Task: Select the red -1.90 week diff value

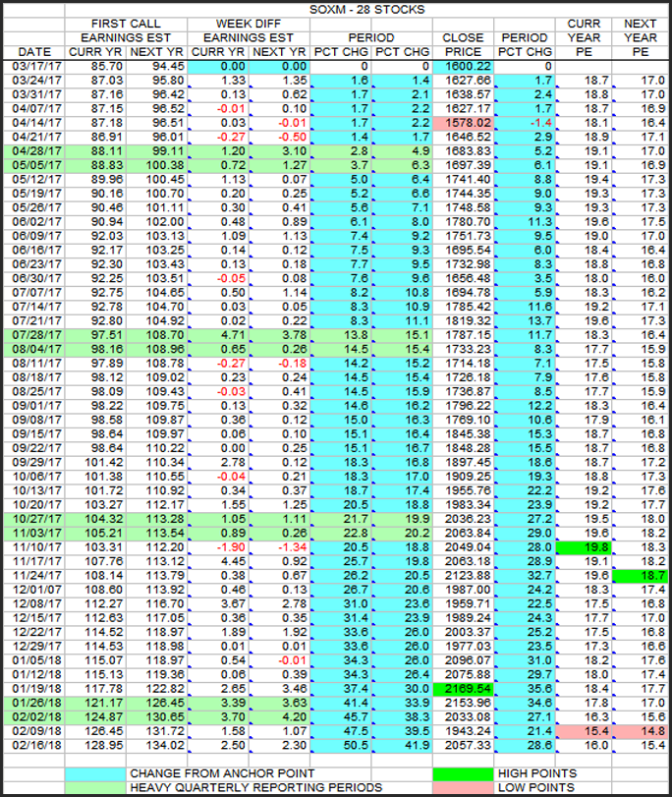Action: click(x=218, y=547)
